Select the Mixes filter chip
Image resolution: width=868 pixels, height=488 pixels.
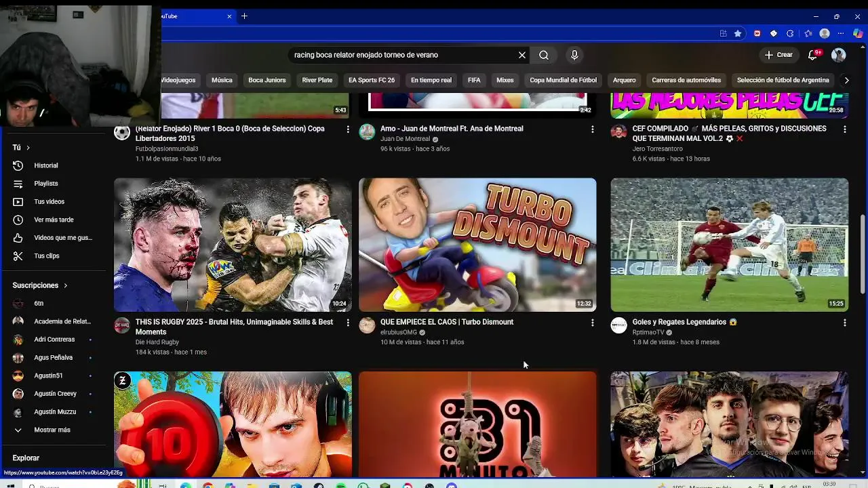click(x=505, y=80)
